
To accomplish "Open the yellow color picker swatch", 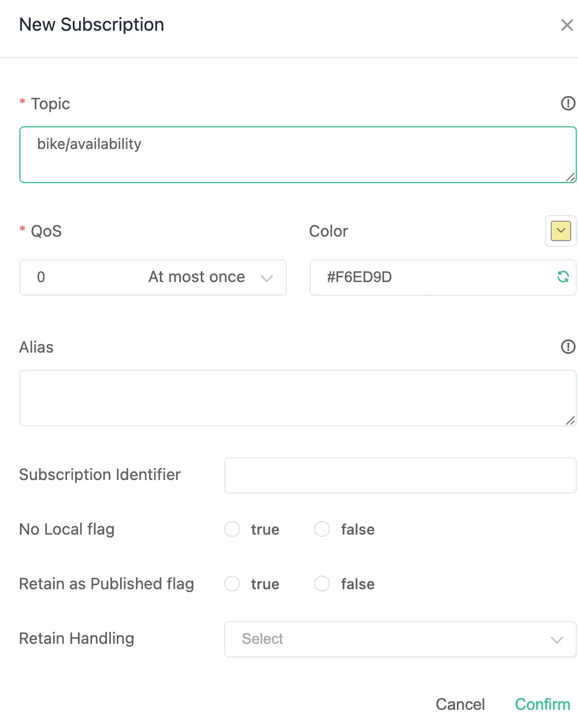I will coord(560,231).
